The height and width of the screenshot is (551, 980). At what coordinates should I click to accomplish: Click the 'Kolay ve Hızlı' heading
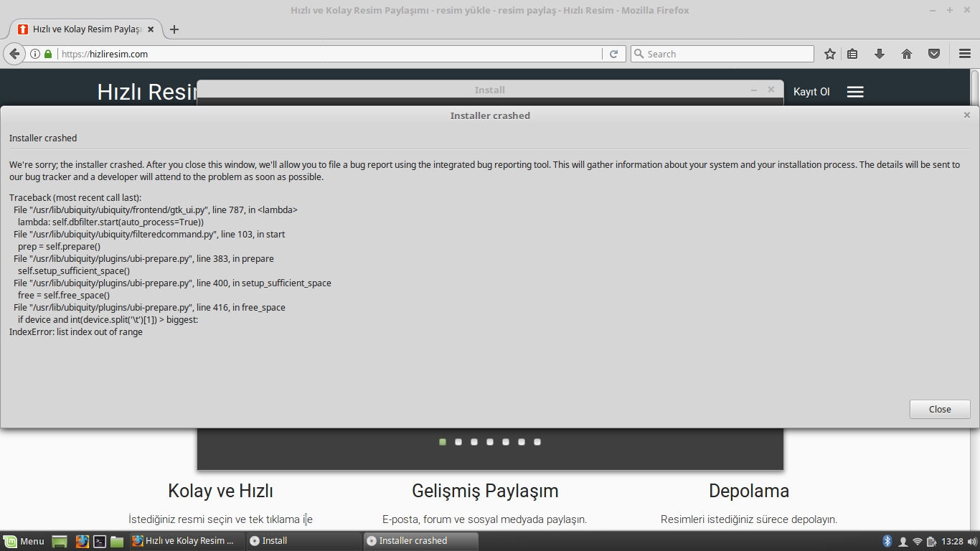coord(221,491)
